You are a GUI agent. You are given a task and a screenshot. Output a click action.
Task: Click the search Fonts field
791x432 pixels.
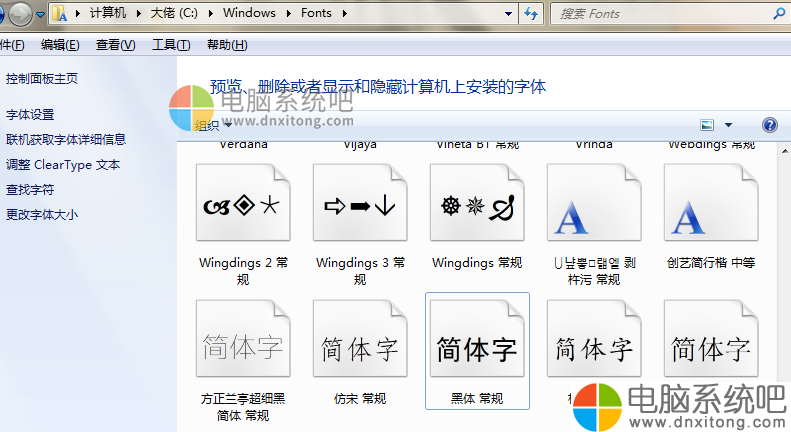[x=668, y=14]
